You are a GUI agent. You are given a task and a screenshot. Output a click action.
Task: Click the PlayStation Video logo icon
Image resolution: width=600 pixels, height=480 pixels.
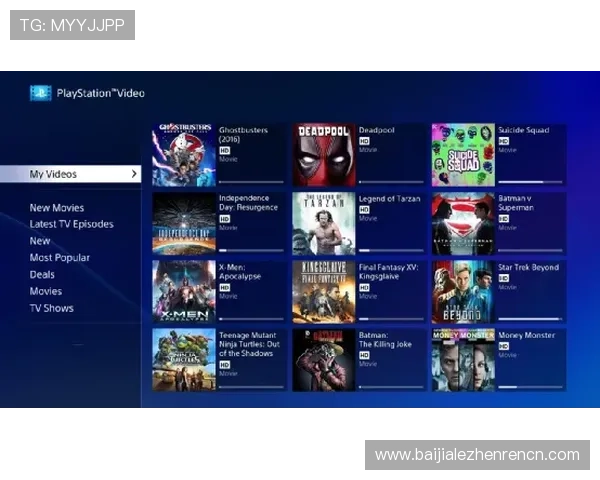click(41, 93)
